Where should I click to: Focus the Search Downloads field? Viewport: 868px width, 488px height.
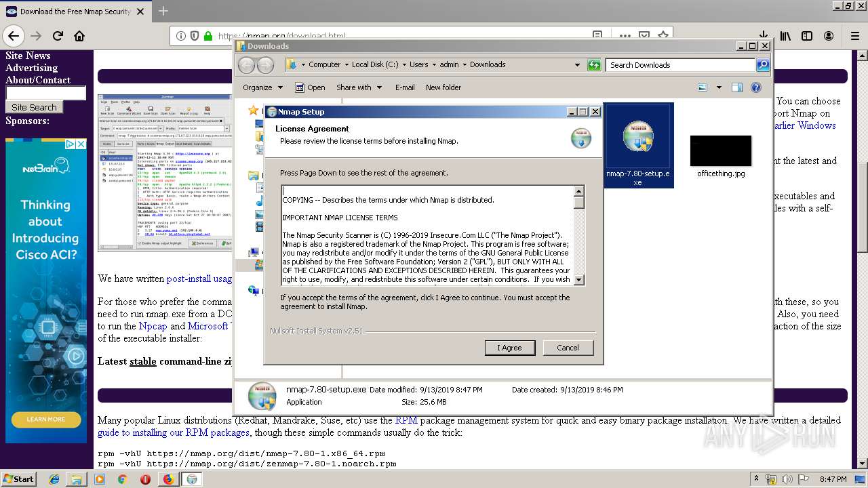680,65
